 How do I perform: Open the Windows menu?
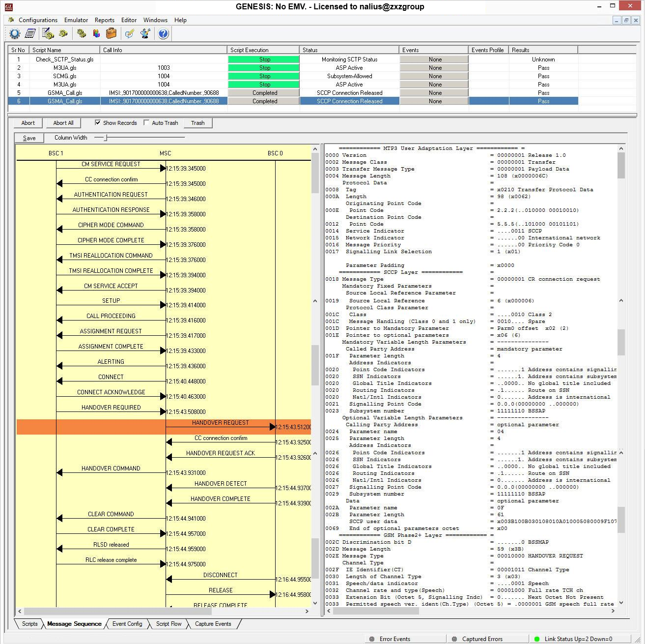(155, 20)
